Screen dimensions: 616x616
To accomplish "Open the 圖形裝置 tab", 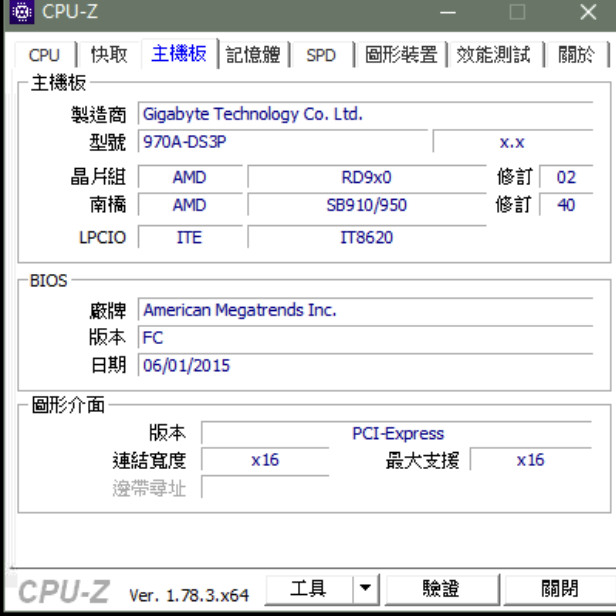I will pyautogui.click(x=401, y=55).
